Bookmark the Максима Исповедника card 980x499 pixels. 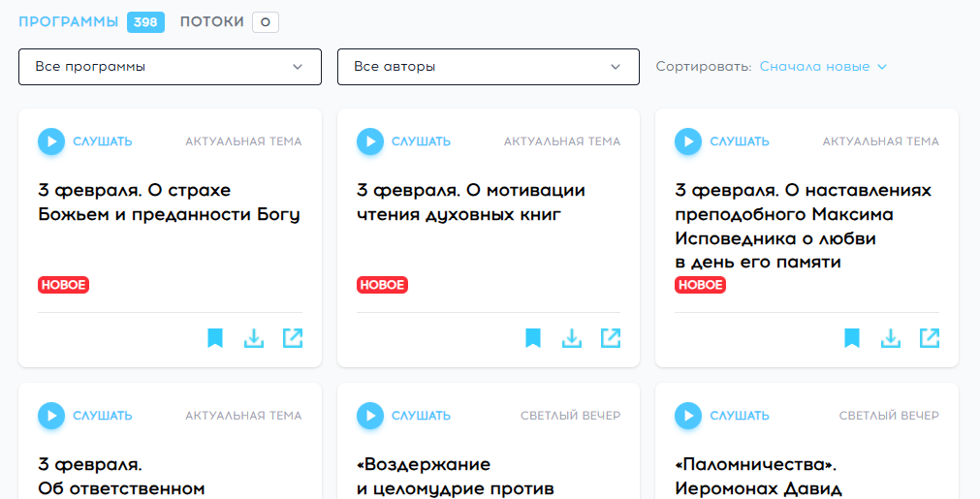852,338
